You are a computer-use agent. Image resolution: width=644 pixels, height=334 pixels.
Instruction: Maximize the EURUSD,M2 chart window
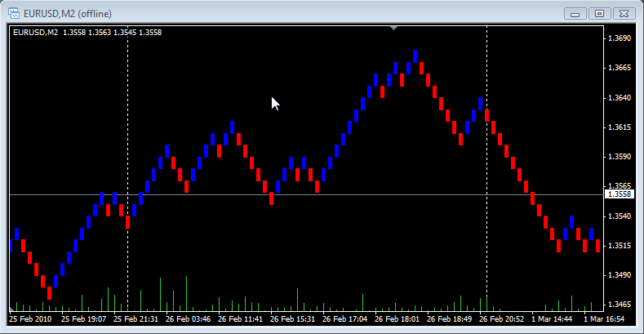pos(600,13)
